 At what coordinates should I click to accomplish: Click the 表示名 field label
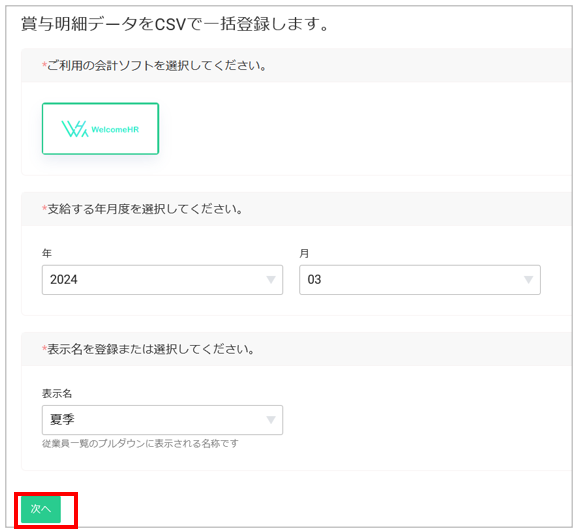(57, 393)
